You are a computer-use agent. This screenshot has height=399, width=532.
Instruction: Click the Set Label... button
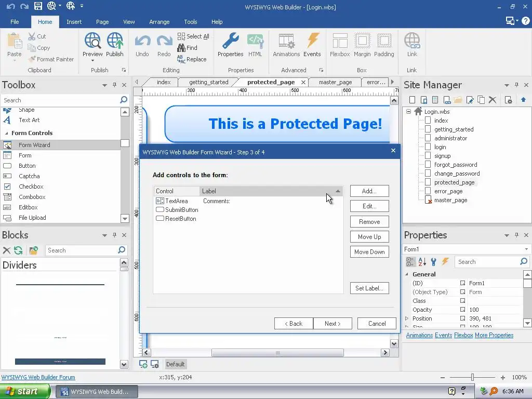(369, 288)
